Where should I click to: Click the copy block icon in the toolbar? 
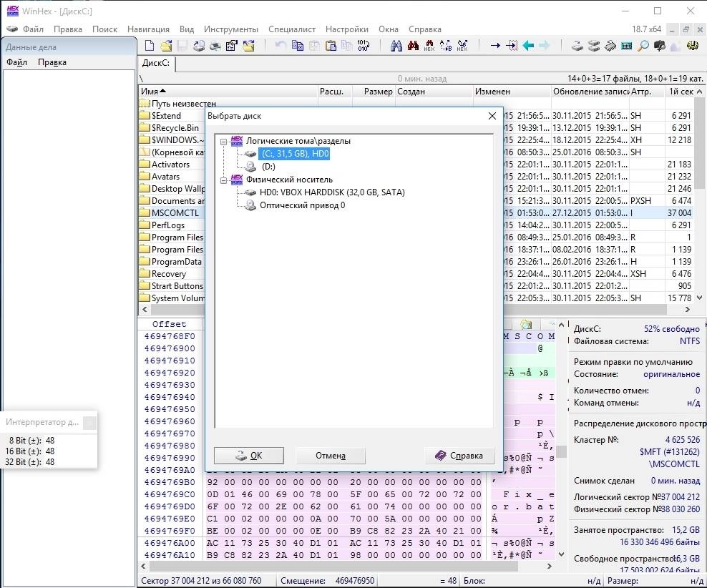(298, 46)
